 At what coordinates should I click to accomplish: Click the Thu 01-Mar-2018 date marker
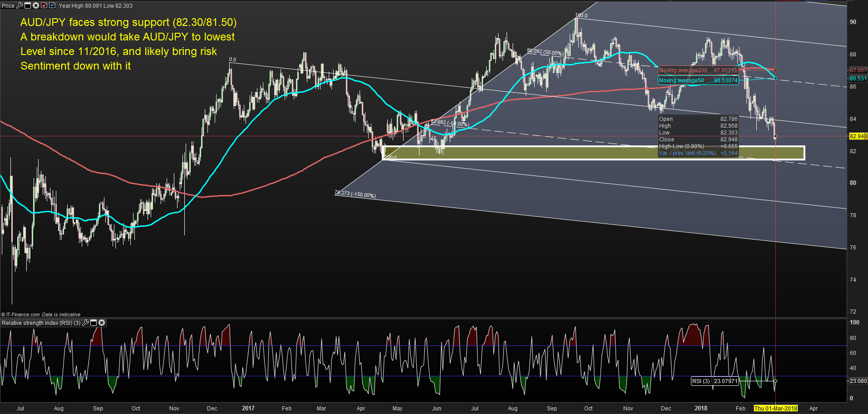[x=776, y=408]
